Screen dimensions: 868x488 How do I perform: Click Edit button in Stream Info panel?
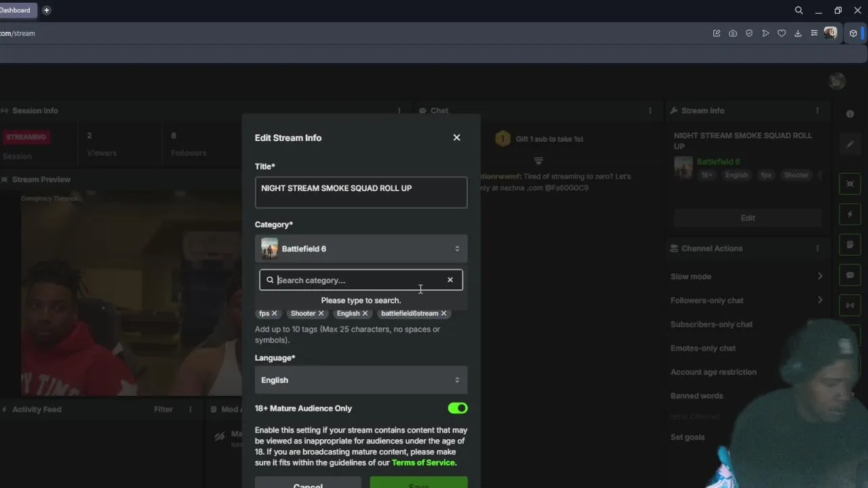pos(748,218)
